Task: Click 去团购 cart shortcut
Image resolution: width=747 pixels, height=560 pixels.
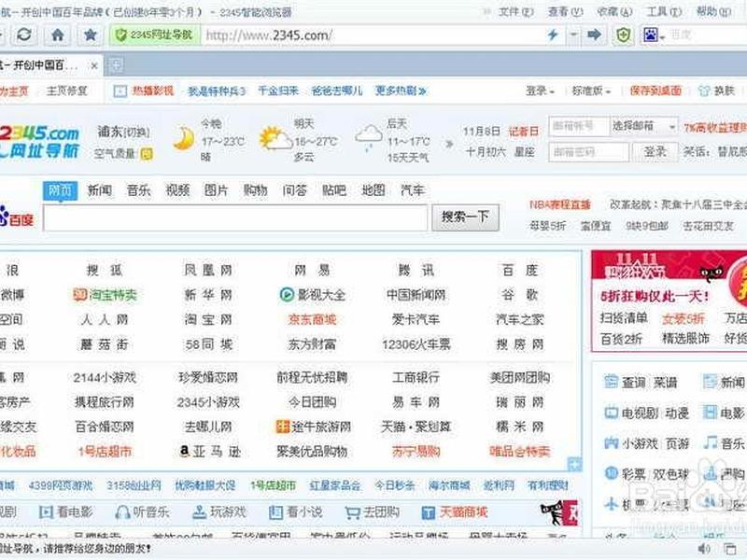Action: click(372, 511)
